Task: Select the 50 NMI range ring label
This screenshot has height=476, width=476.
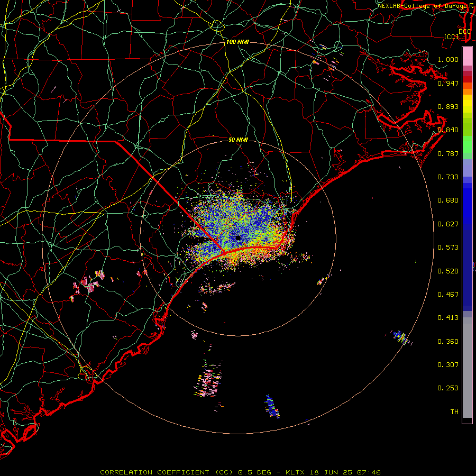Action: 238,140
